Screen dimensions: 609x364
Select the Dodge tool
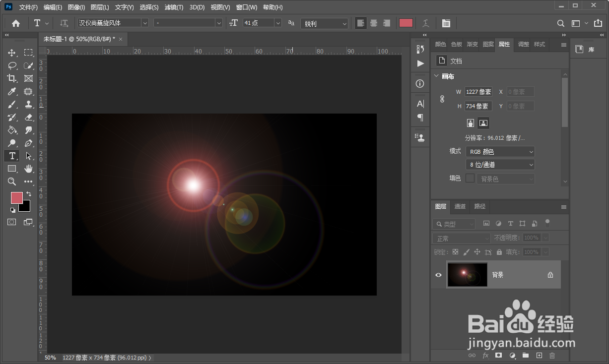[12, 143]
